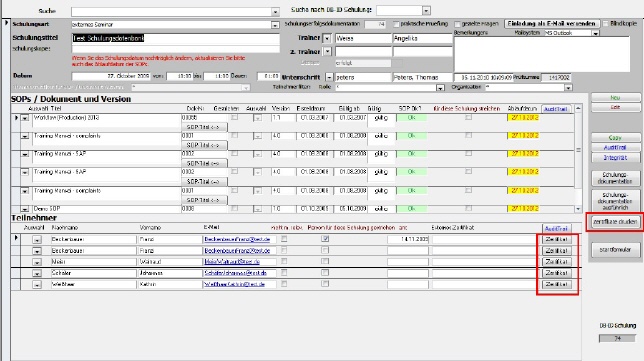Click the SOP list scrollbar down arrow

coord(578,209)
